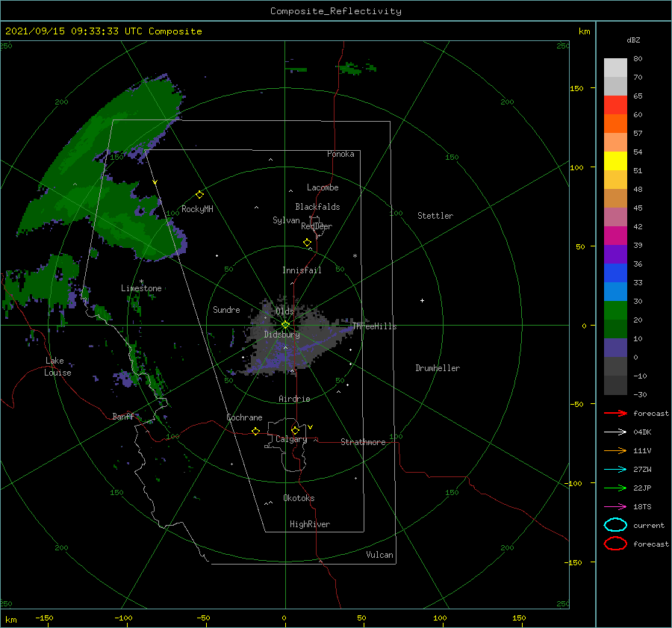Click the Strathmore label

(x=363, y=442)
